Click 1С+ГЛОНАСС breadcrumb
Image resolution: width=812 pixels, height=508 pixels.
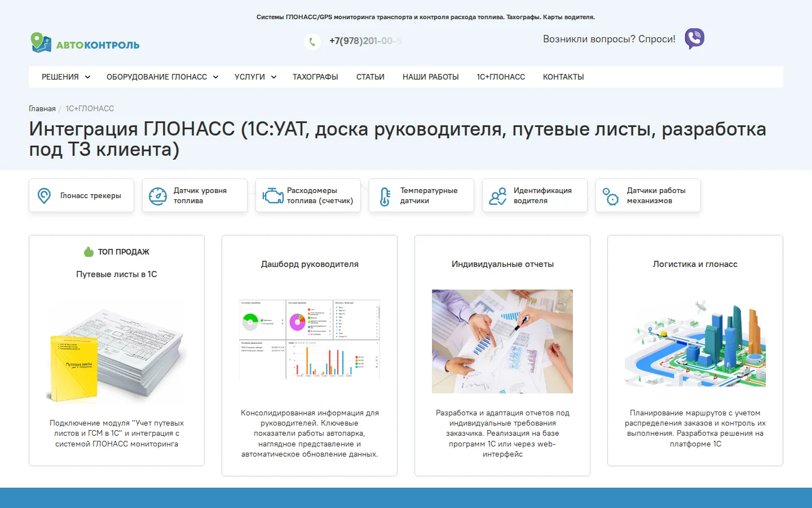coord(90,108)
